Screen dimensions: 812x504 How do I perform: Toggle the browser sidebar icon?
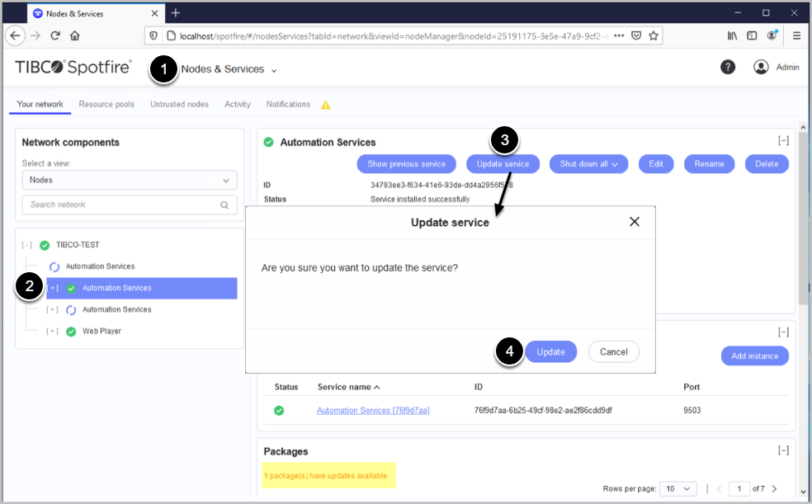(752, 35)
